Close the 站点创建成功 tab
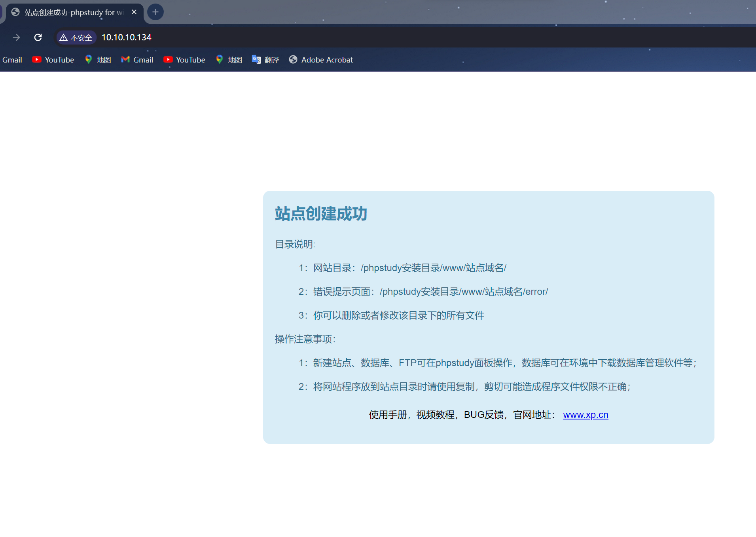 pyautogui.click(x=134, y=12)
